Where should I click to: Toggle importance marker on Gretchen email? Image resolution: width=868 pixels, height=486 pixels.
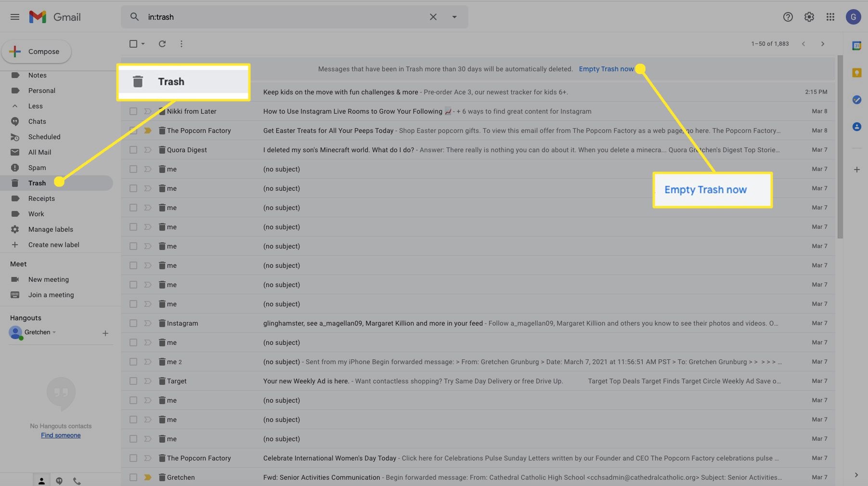coord(148,477)
